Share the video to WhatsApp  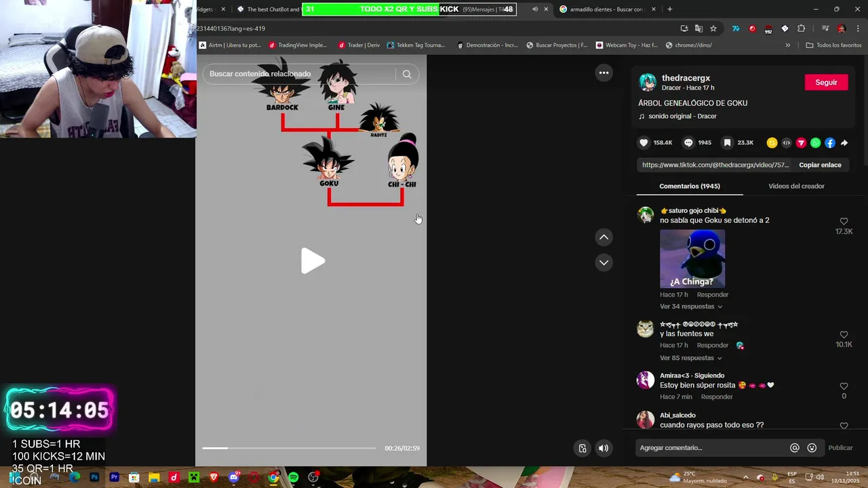pyautogui.click(x=816, y=143)
